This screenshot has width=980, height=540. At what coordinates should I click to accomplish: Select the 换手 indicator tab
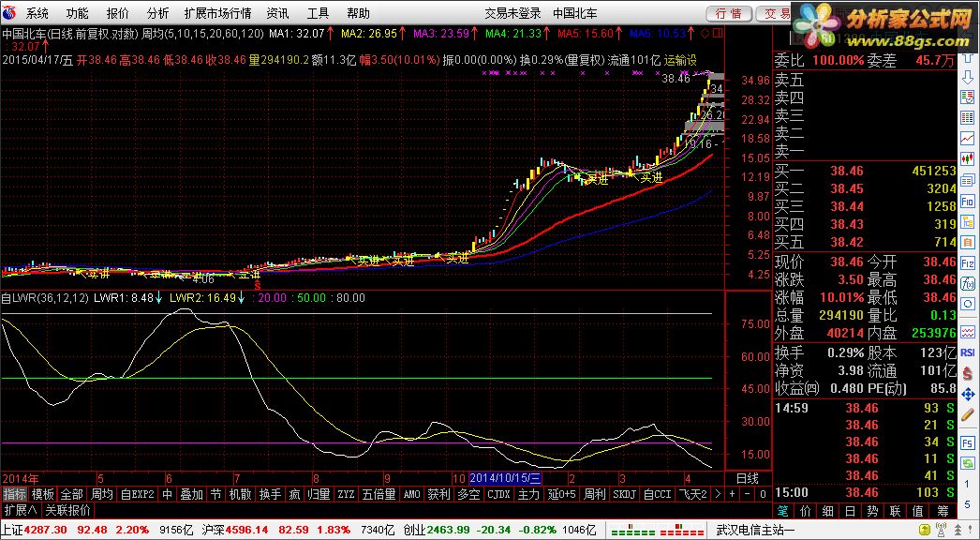[270, 494]
